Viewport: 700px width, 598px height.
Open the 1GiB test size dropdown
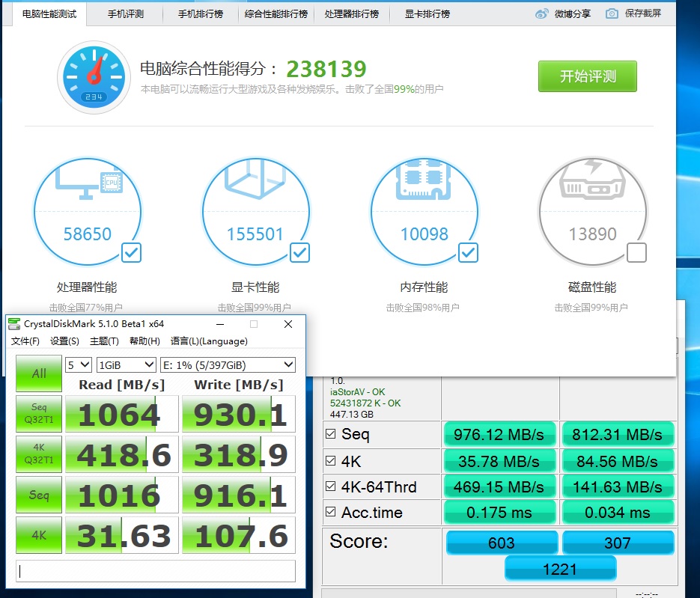click(x=127, y=365)
